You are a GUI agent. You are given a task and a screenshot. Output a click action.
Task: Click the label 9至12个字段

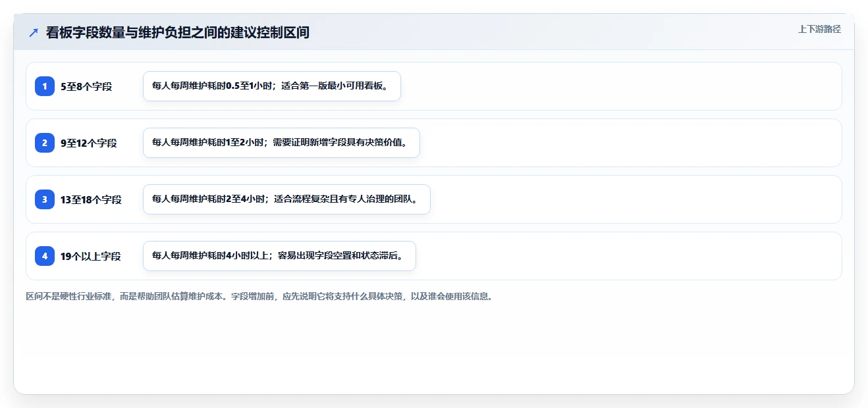[89, 143]
